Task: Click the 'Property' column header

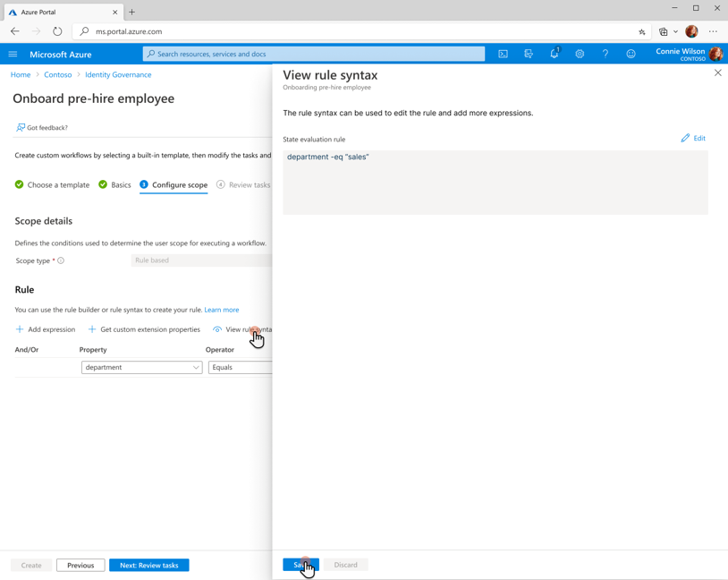Action: 93,349
